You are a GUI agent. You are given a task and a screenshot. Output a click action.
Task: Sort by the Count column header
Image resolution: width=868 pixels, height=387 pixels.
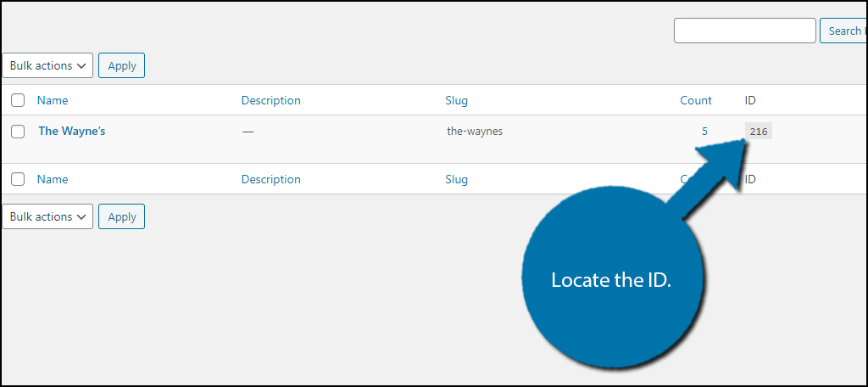(696, 100)
